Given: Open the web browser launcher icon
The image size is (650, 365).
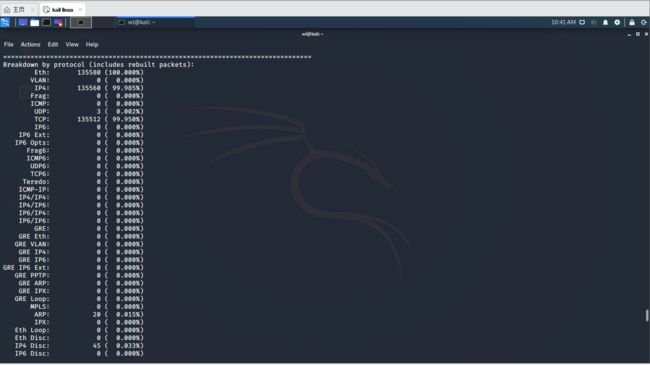Looking at the screenshot, I should pyautogui.click(x=58, y=22).
